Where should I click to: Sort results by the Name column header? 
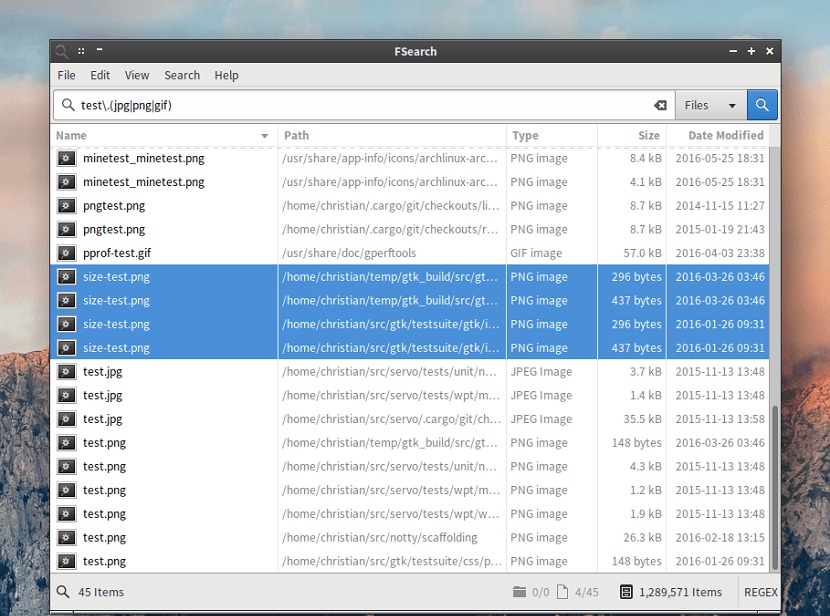164,135
